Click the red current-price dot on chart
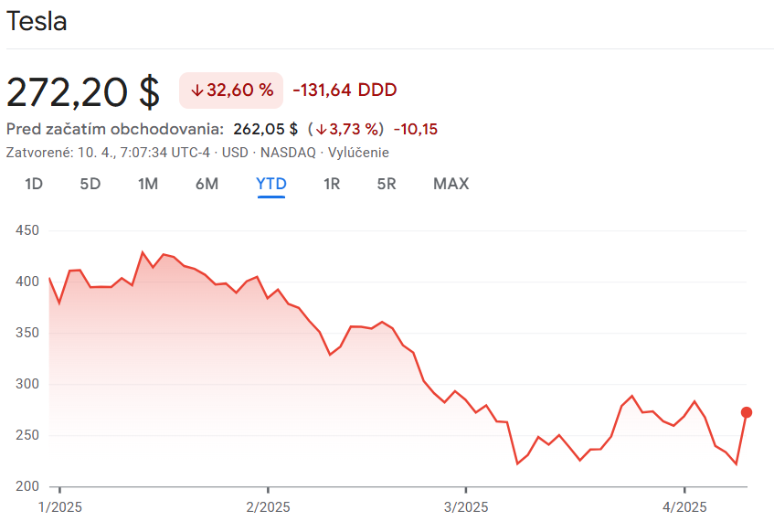This screenshot has height=532, width=774. (747, 412)
